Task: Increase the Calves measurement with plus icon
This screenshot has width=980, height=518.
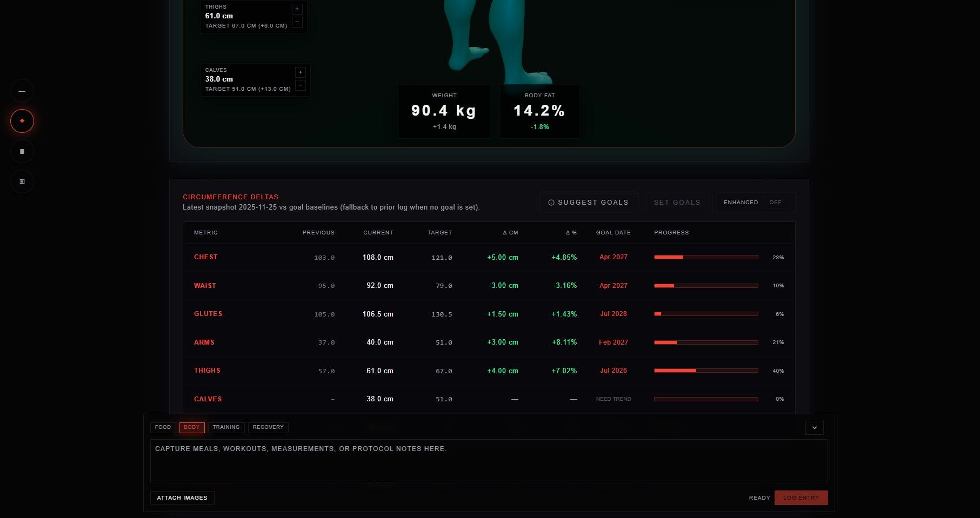Action: click(x=301, y=72)
